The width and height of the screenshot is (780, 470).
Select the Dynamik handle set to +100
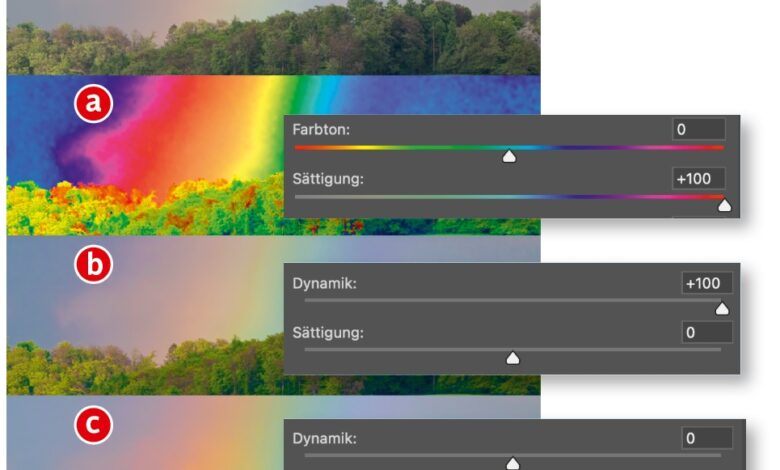tap(722, 309)
